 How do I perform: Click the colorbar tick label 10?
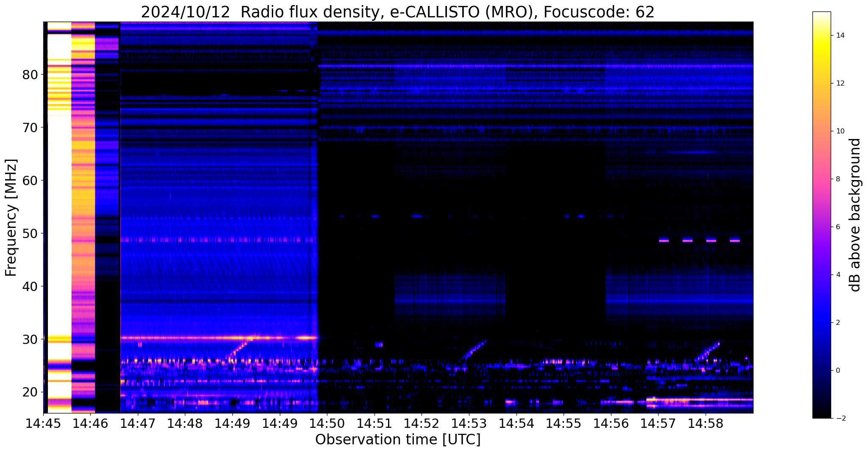click(x=840, y=131)
